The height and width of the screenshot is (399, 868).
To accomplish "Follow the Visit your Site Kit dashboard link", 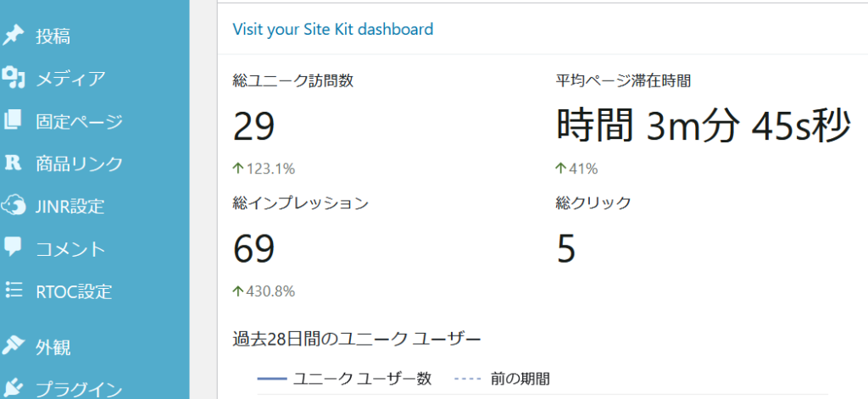I will point(332,29).
